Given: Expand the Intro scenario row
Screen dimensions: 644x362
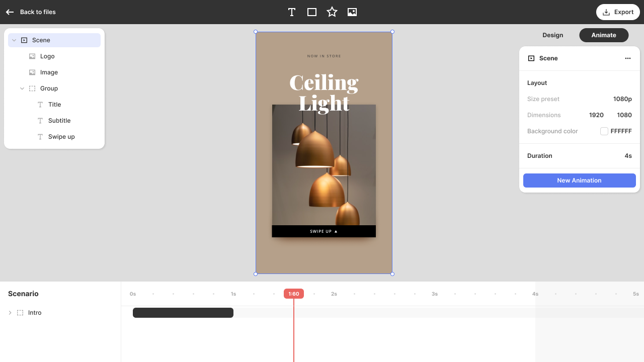Looking at the screenshot, I should pyautogui.click(x=10, y=313).
